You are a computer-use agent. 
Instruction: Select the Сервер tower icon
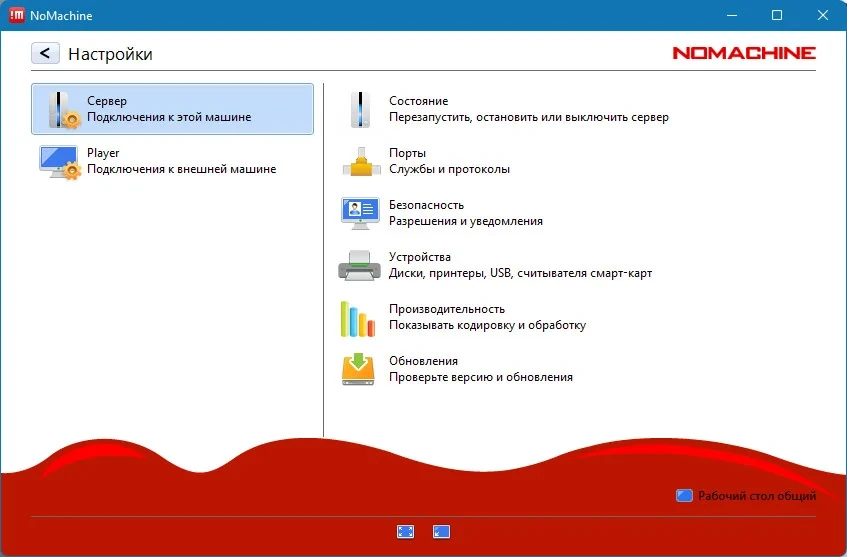(63, 110)
